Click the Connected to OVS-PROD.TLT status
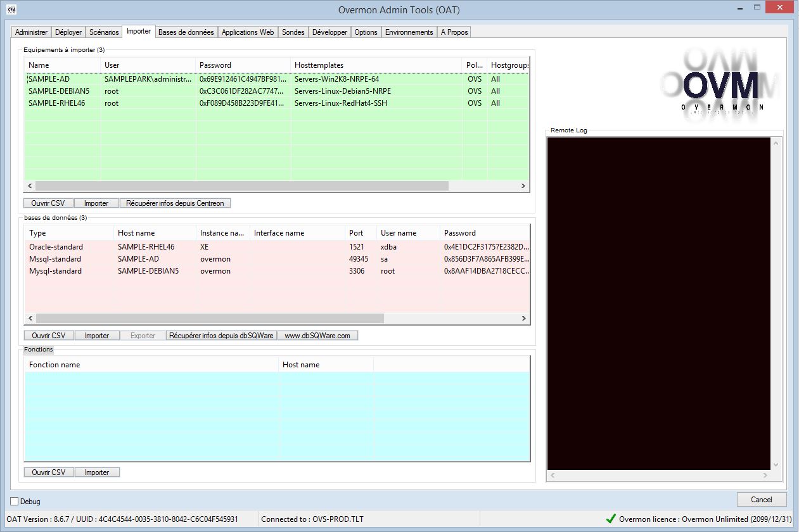799x532 pixels. tap(312, 519)
